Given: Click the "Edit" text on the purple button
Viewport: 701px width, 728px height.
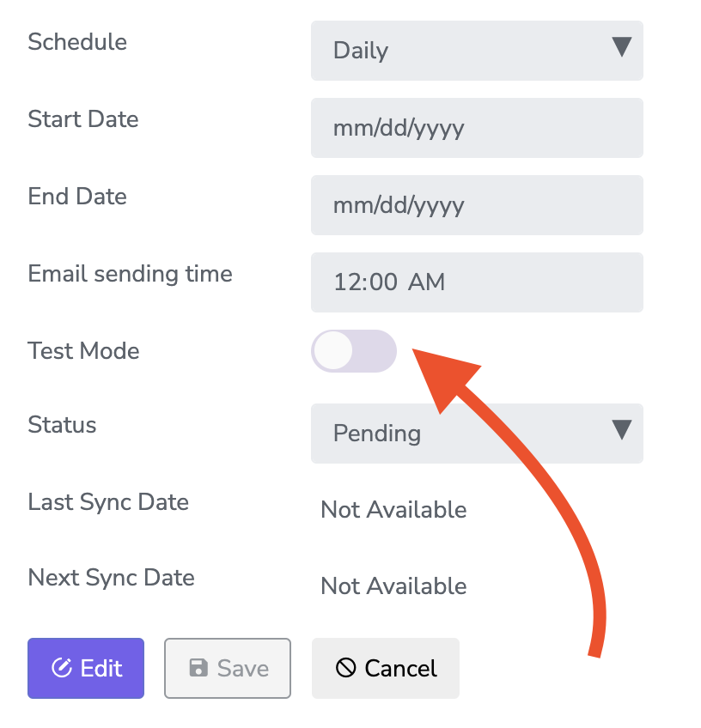Looking at the screenshot, I should click(x=101, y=669).
